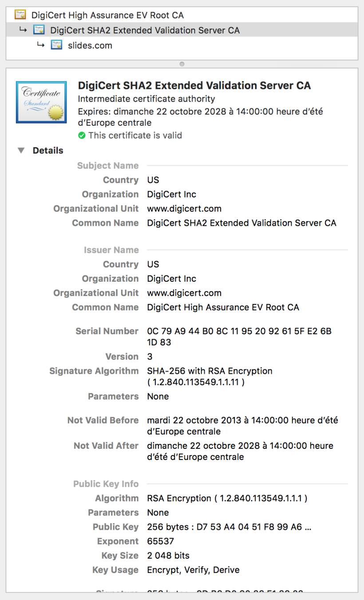Click the DigiCert High Assurance EV Root CA certificate icon
This screenshot has width=364, height=600.
point(20,15)
